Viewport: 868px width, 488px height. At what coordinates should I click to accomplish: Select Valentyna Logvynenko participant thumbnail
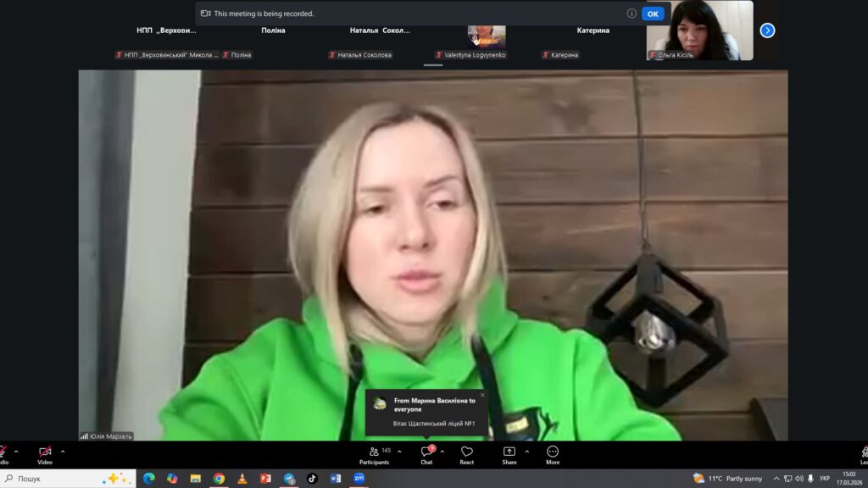click(x=487, y=36)
